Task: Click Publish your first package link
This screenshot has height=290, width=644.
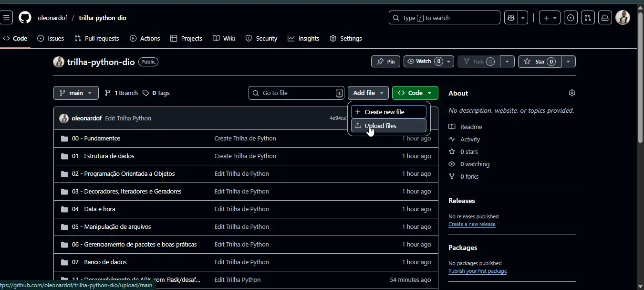Action: click(x=478, y=271)
